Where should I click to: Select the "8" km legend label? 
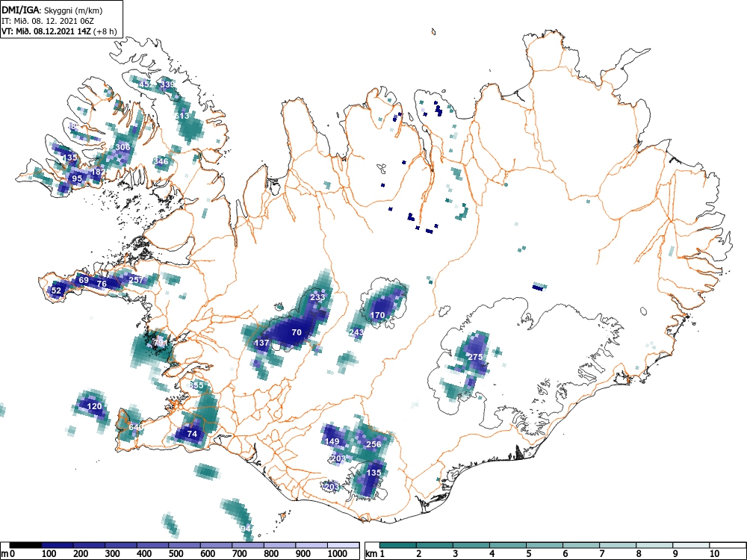click(639, 554)
